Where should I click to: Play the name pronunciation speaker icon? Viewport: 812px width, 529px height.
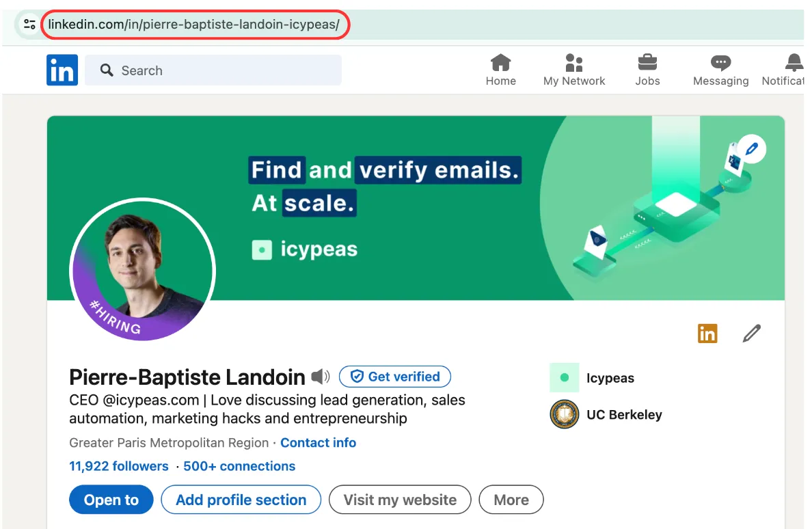pyautogui.click(x=320, y=377)
